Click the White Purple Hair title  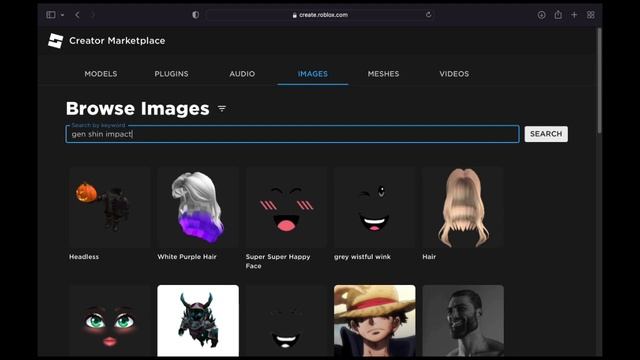[x=187, y=257]
